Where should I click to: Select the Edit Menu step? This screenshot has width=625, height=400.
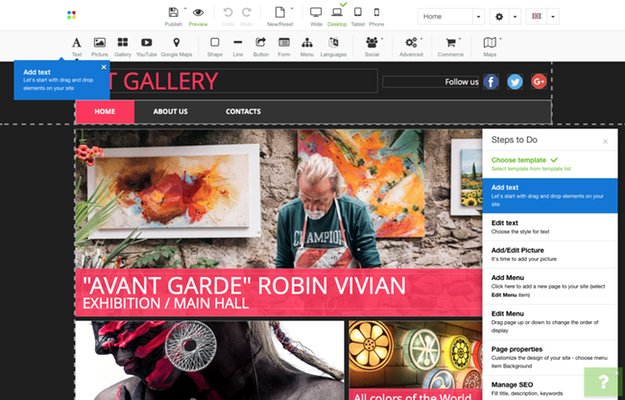(550, 322)
